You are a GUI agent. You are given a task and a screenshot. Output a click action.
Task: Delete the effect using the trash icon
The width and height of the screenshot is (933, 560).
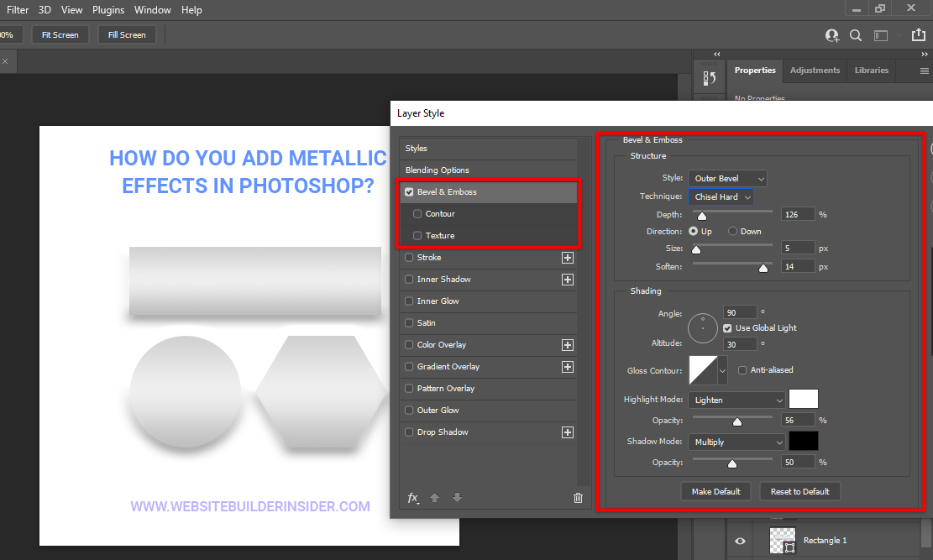point(578,497)
